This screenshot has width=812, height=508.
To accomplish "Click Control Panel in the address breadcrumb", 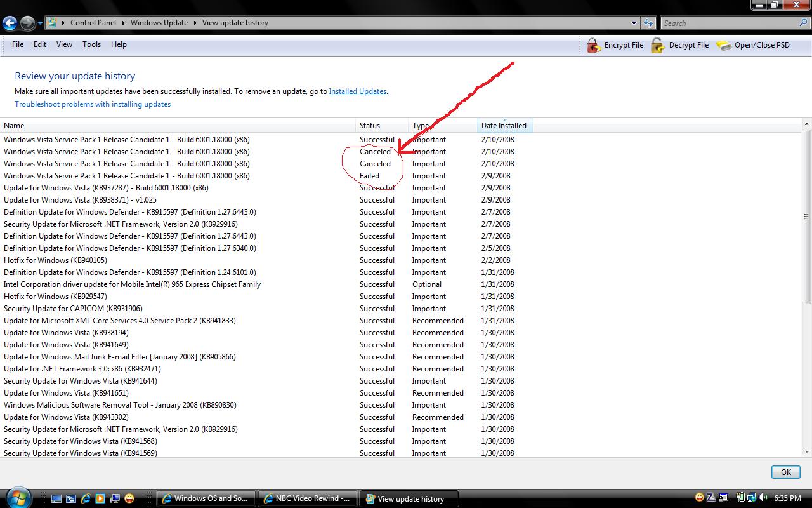I will pos(93,23).
